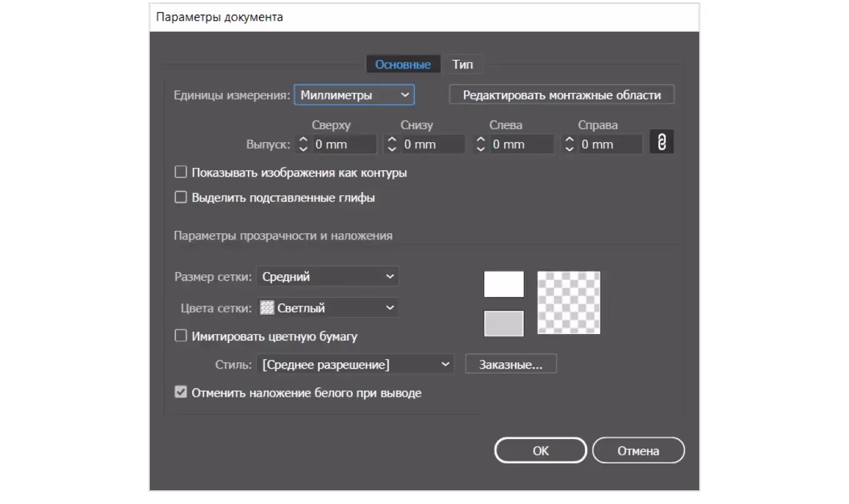
Task: Click the Сверху bleed stepper arrows
Action: click(x=303, y=144)
